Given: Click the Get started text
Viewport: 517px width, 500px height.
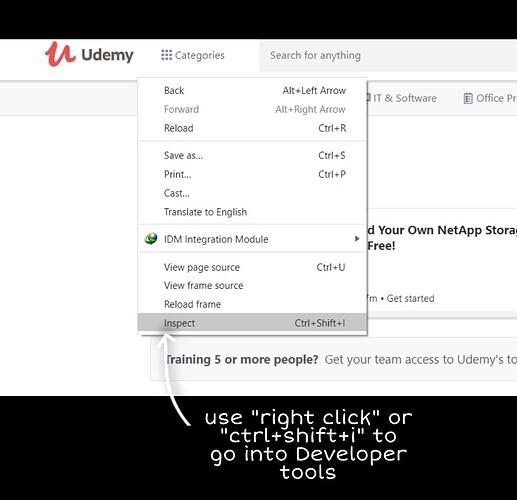Looking at the screenshot, I should tap(410, 298).
